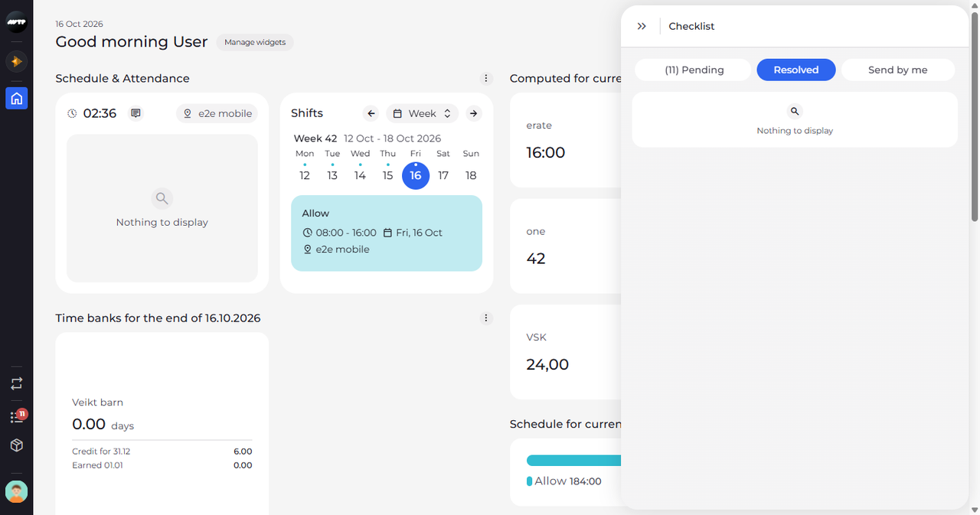Click Credit for 31.12 row
The width and height of the screenshot is (980, 515).
point(162,451)
